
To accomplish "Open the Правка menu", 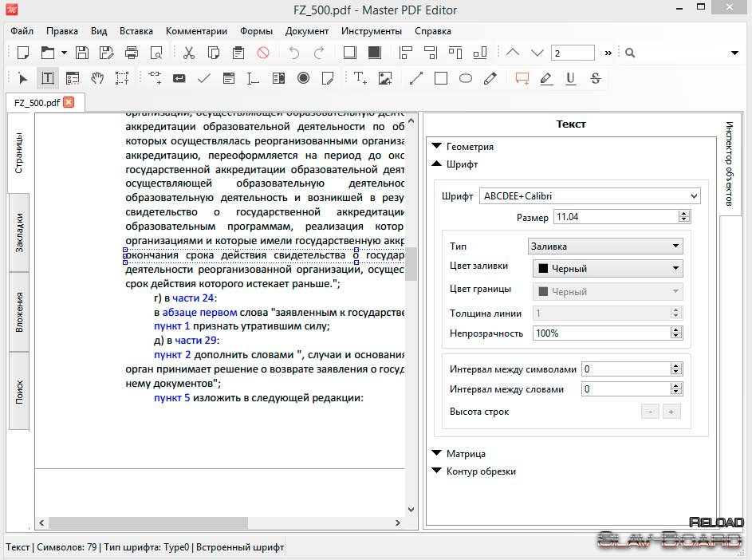I will point(62,31).
